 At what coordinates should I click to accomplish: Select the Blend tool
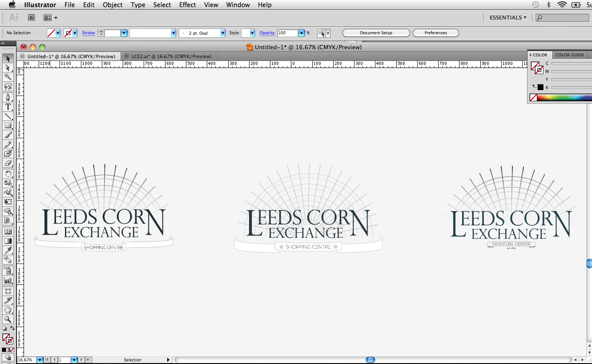(8, 260)
